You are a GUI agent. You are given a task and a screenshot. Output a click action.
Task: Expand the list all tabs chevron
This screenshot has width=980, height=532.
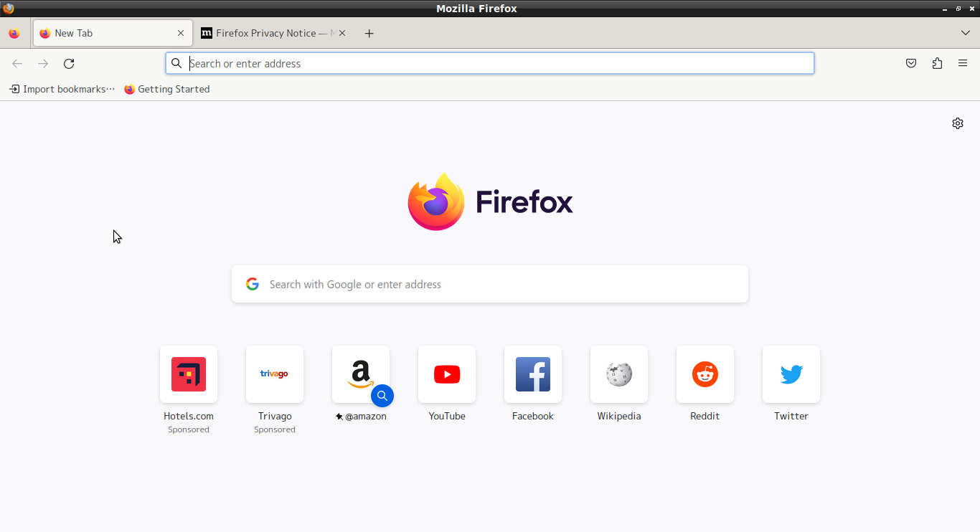click(x=966, y=33)
